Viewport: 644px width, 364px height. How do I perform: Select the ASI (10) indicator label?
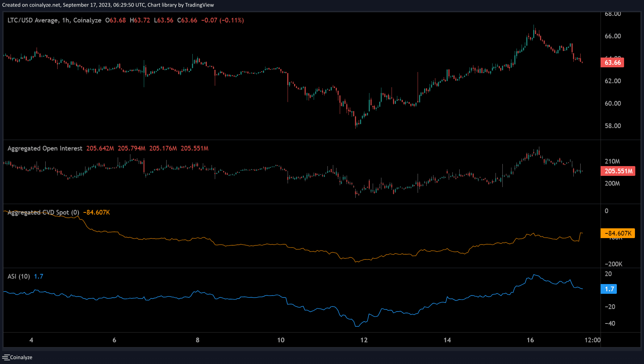(x=19, y=276)
